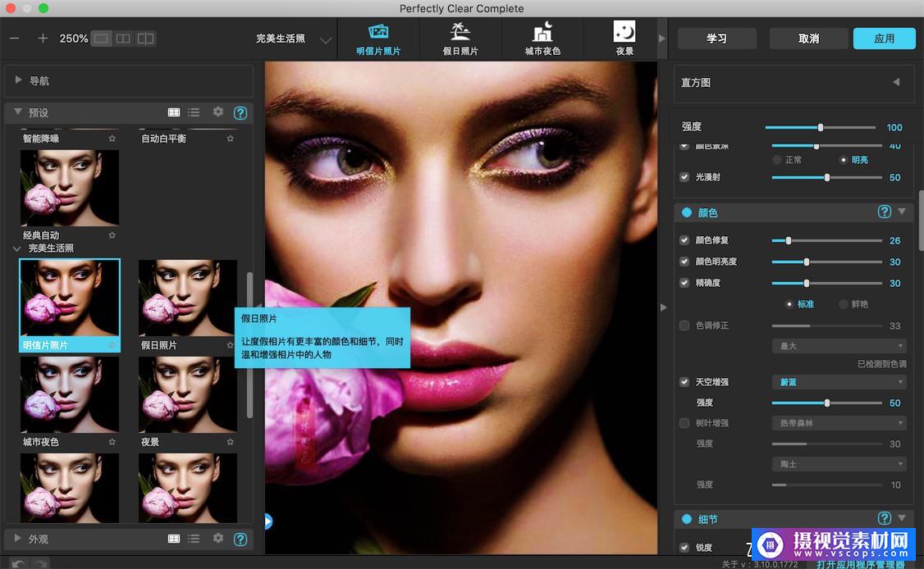Uncheck the 天空增强 checkbox
Screen dimensions: 924x569
click(x=684, y=382)
